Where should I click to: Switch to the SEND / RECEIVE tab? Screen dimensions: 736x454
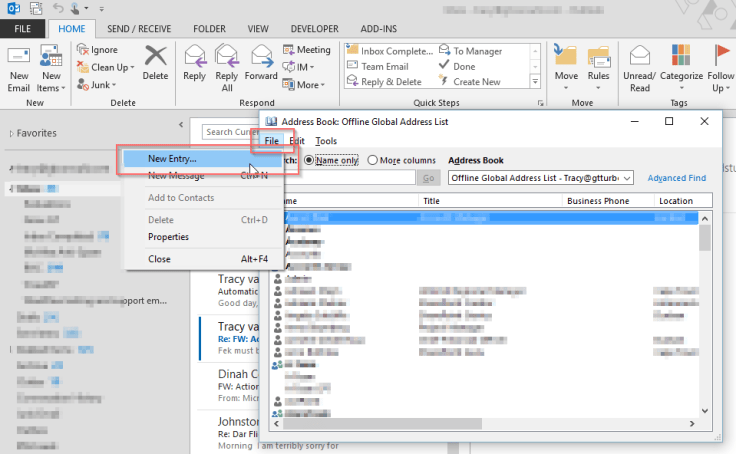[139, 29]
